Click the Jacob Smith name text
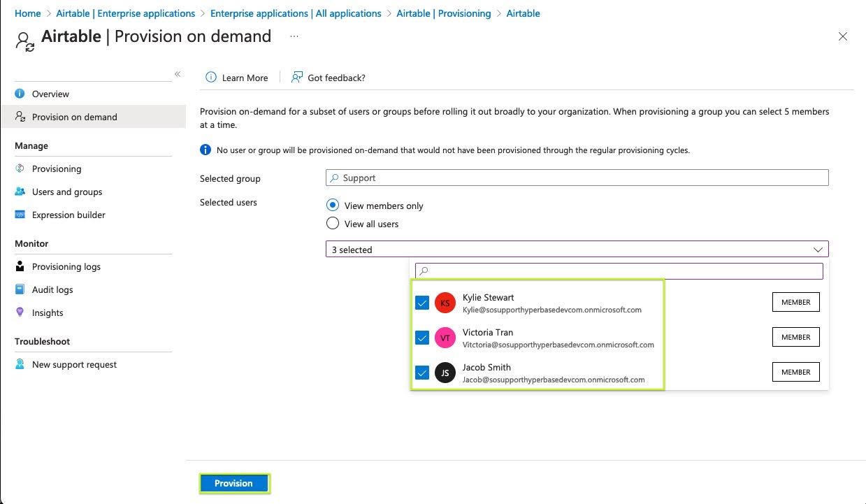 click(x=486, y=367)
